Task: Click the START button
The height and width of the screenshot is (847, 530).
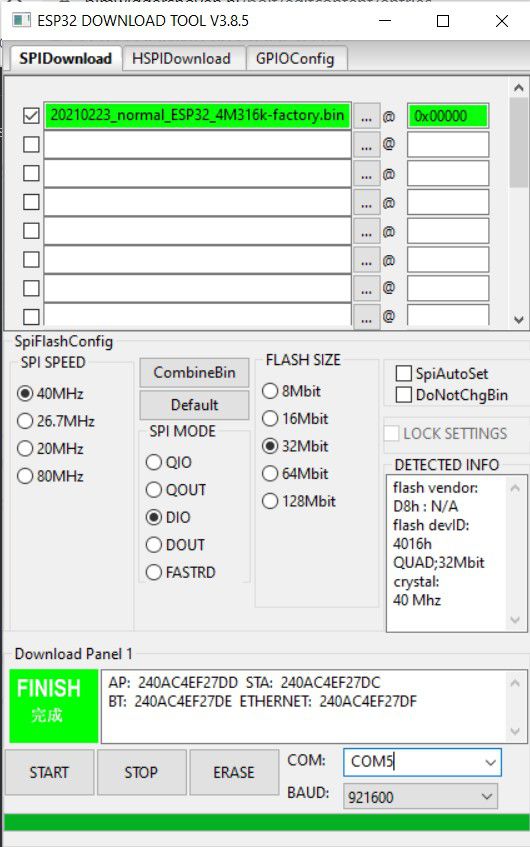Action: [x=49, y=772]
